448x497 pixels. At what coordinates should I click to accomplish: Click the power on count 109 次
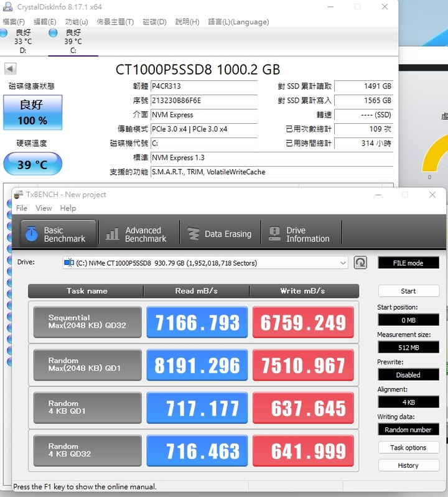[363, 129]
